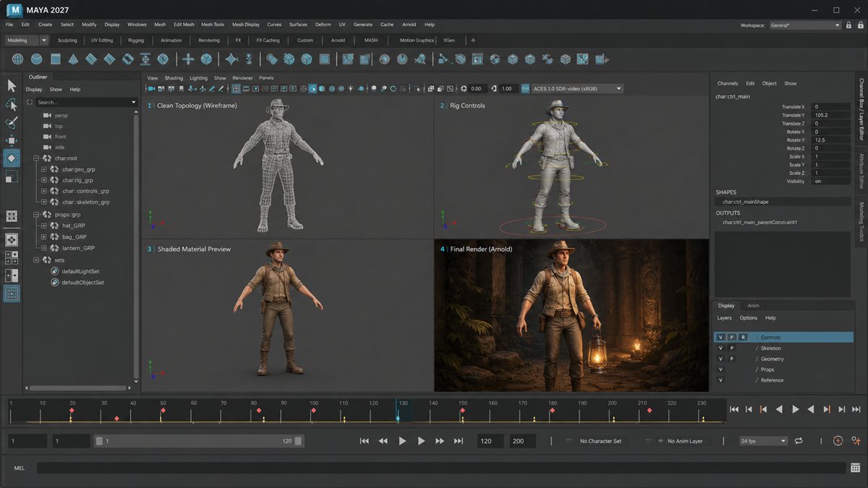This screenshot has height=488, width=868.
Task: Create a polygon cube from the shelf
Action: point(55,59)
